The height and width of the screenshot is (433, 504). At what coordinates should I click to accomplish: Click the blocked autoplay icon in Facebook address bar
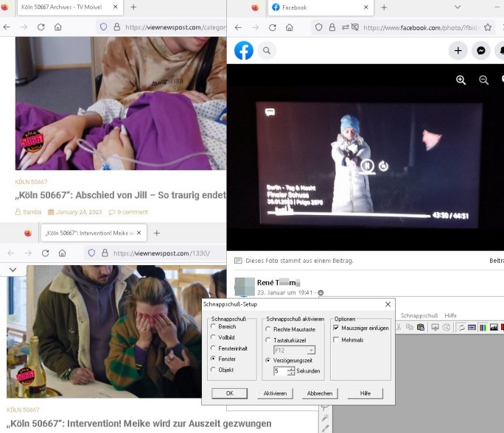point(355,28)
